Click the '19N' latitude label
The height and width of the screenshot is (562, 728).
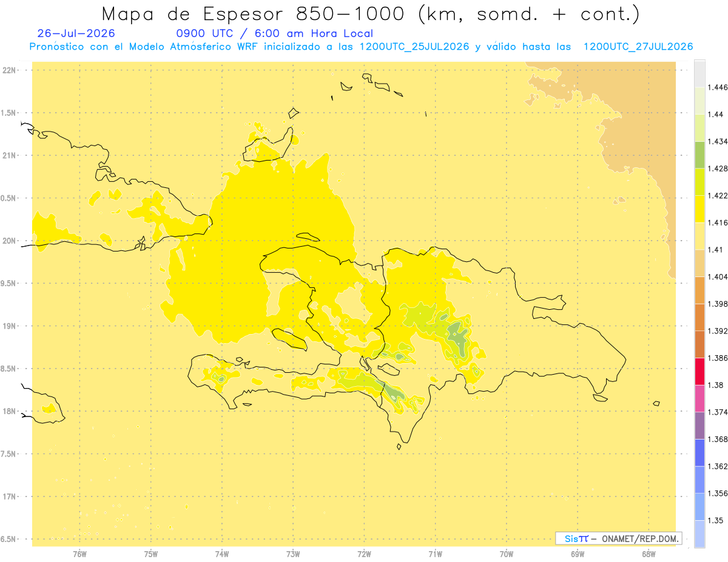10,326
